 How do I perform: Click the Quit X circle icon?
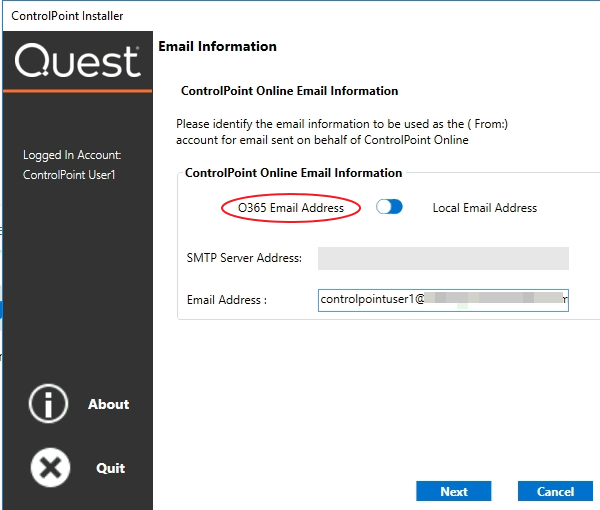pos(49,467)
